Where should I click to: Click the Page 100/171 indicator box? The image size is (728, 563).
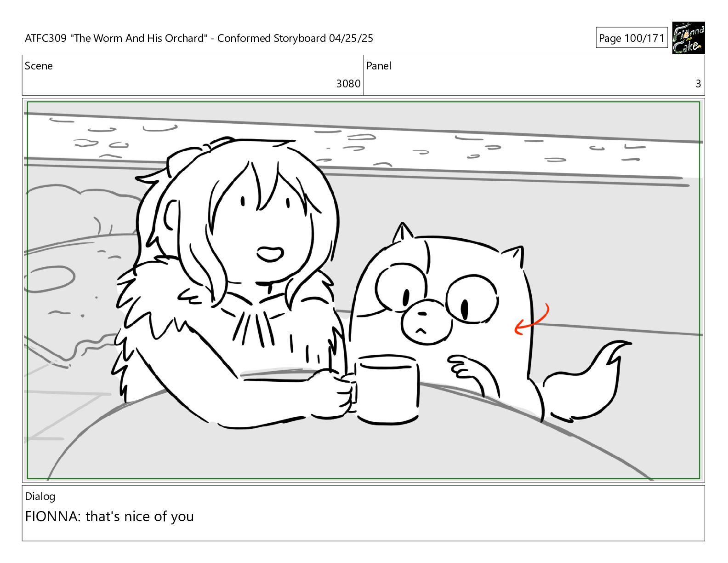click(x=631, y=38)
